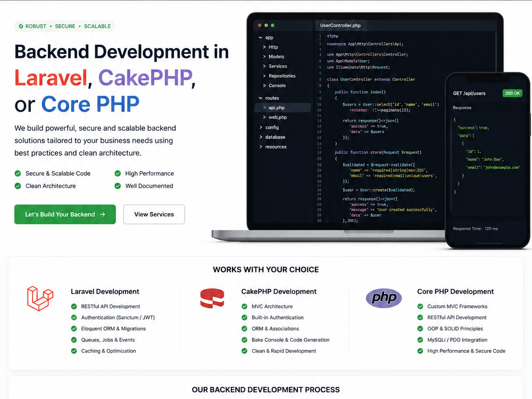The image size is (532, 399).
Task: Click the GET /api/users request label
Action: click(469, 93)
